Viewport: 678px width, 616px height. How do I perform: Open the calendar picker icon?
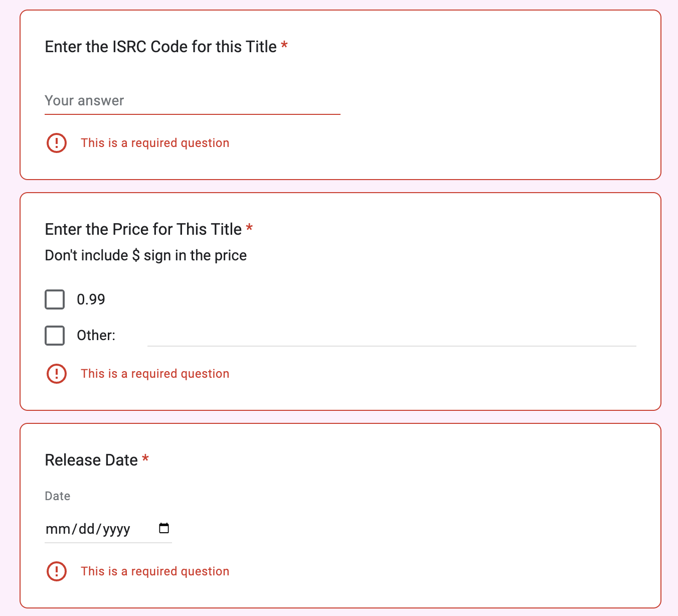164,528
